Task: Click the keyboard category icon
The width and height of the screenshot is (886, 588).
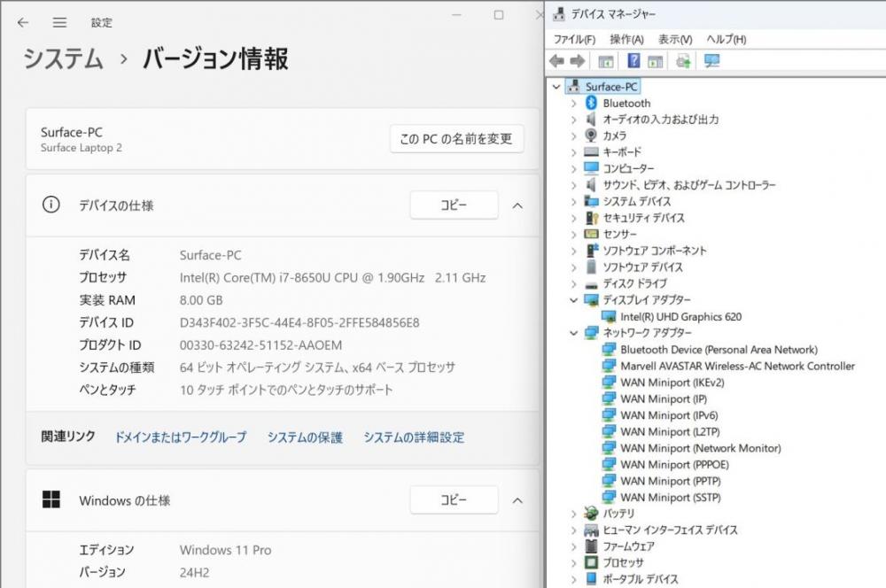Action: 591,152
